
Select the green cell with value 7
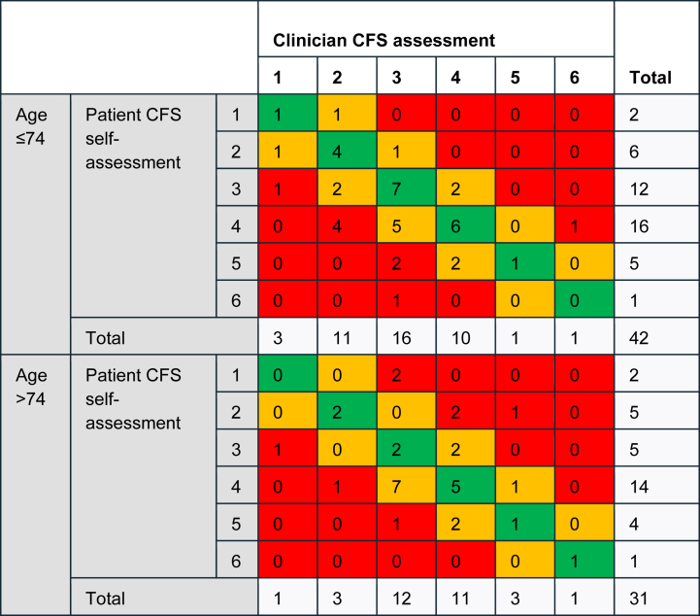(x=406, y=188)
